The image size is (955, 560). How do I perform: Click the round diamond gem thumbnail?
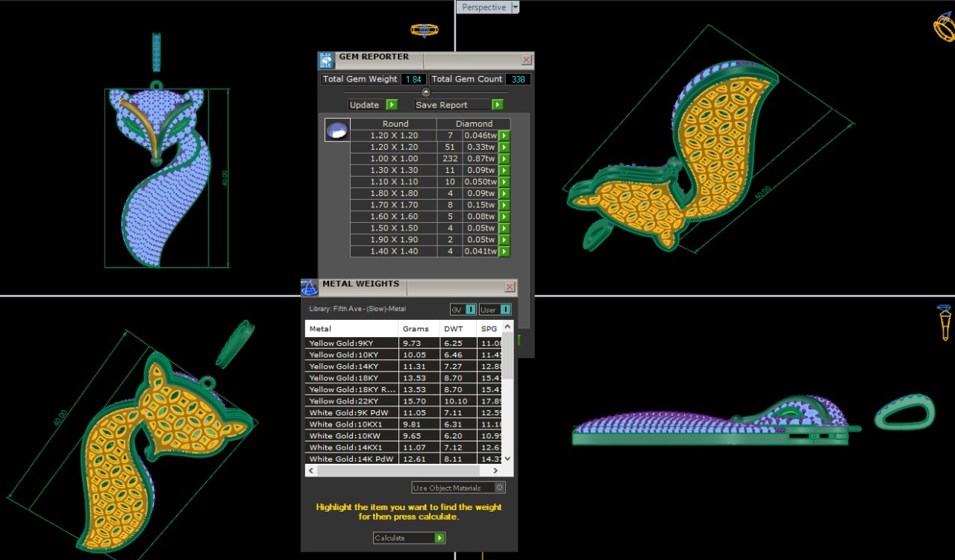tap(337, 130)
